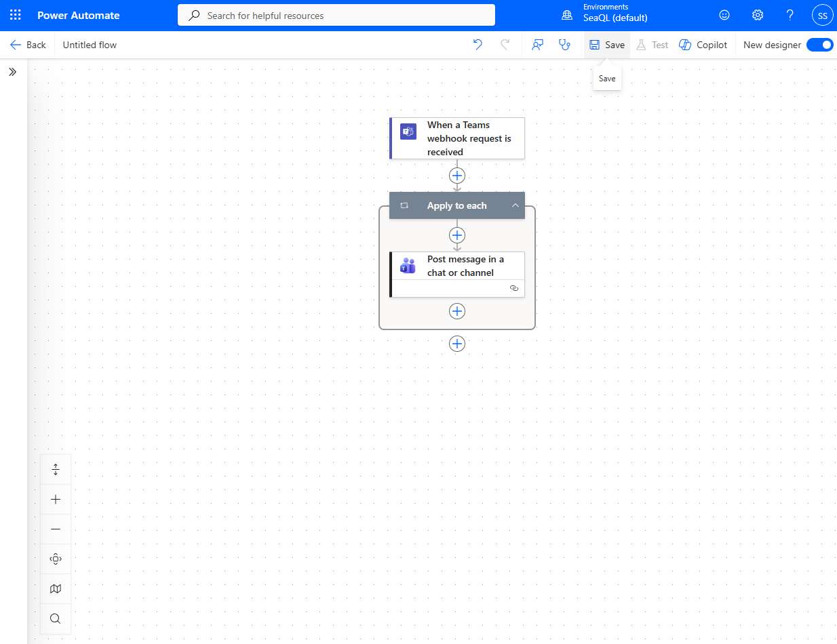This screenshot has height=644, width=837.
Task: Open the Flow checker stethoscope icon
Action: 564,45
